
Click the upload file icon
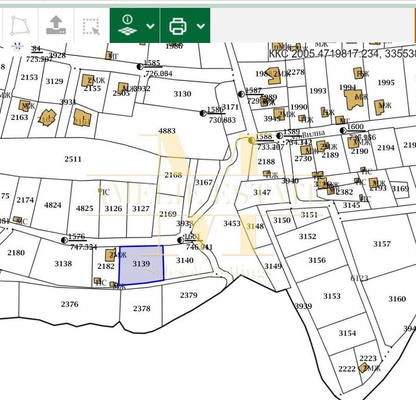point(56,25)
